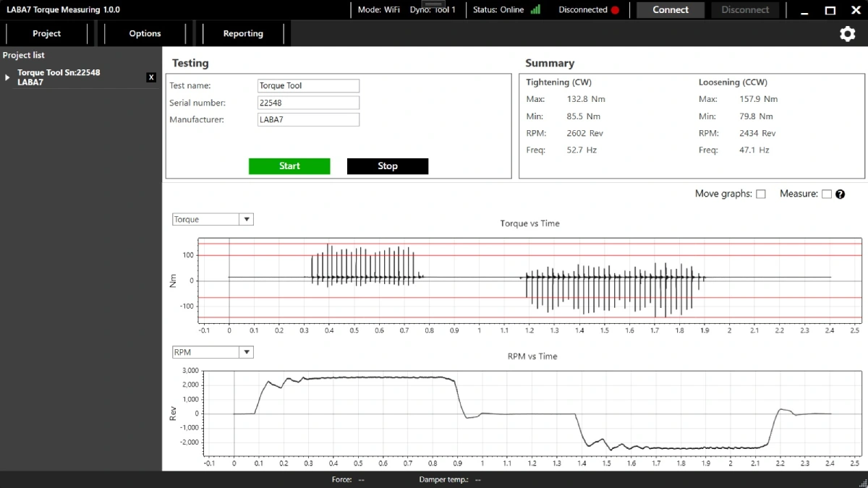
Task: Open the application settings gear
Action: [x=847, y=33]
